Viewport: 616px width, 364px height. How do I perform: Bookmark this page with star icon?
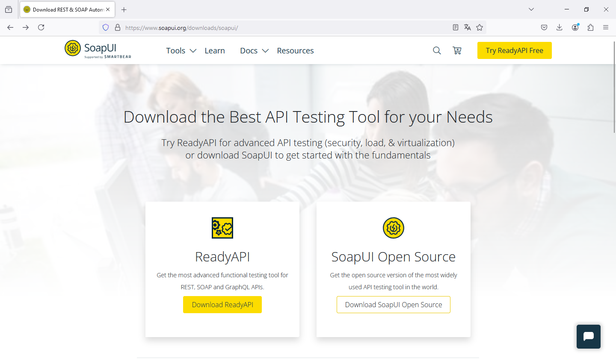click(480, 27)
